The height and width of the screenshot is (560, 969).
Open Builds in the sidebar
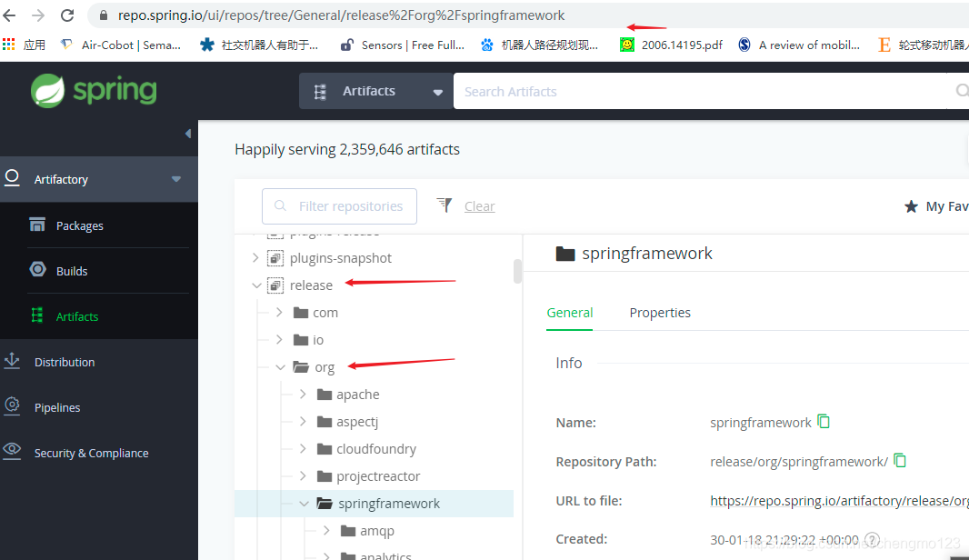[x=72, y=271]
